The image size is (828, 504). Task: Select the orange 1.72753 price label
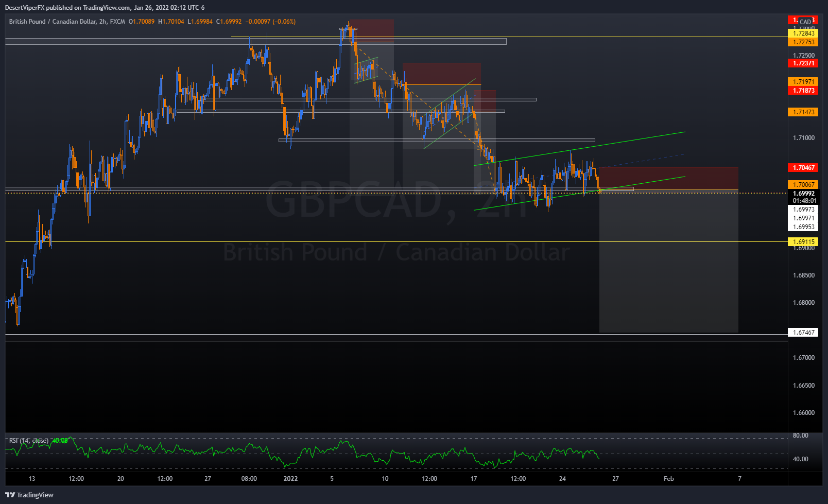tap(803, 42)
